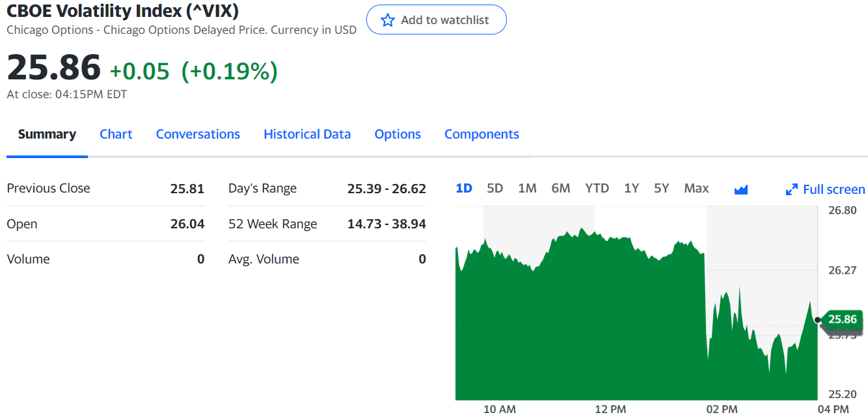Image resolution: width=868 pixels, height=417 pixels.
Task: Open the Components tab
Action: click(481, 134)
